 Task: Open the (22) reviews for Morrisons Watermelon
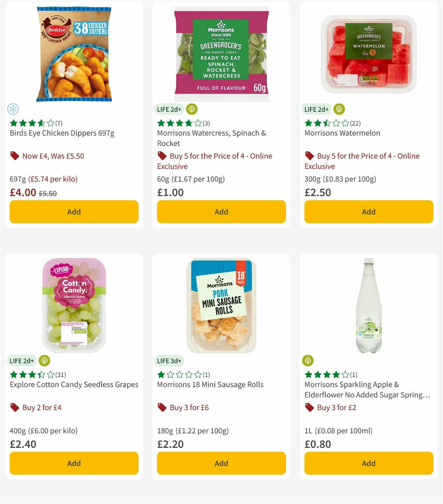click(x=355, y=123)
